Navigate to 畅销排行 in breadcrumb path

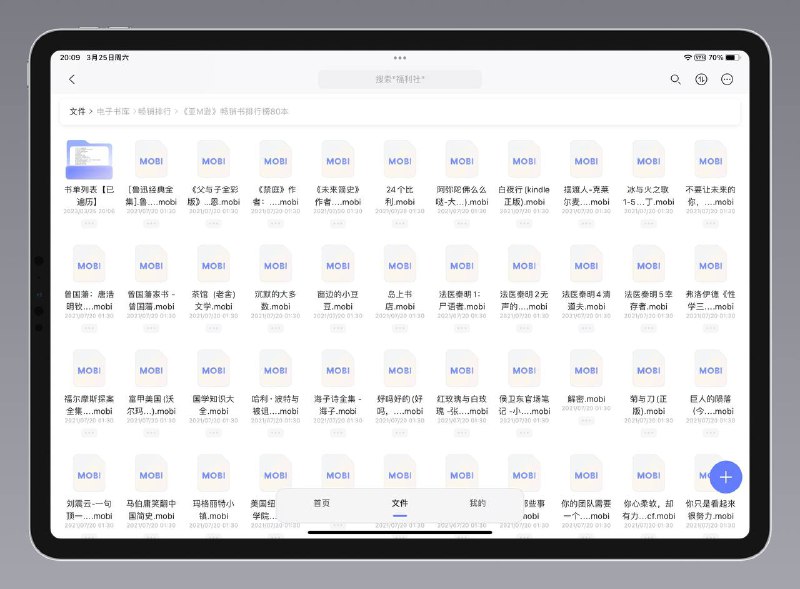[x=155, y=112]
